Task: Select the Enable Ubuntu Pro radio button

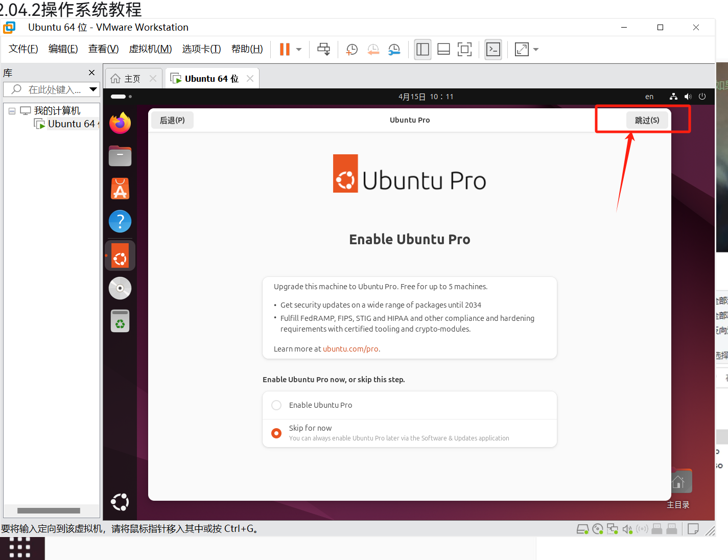Action: click(x=276, y=405)
